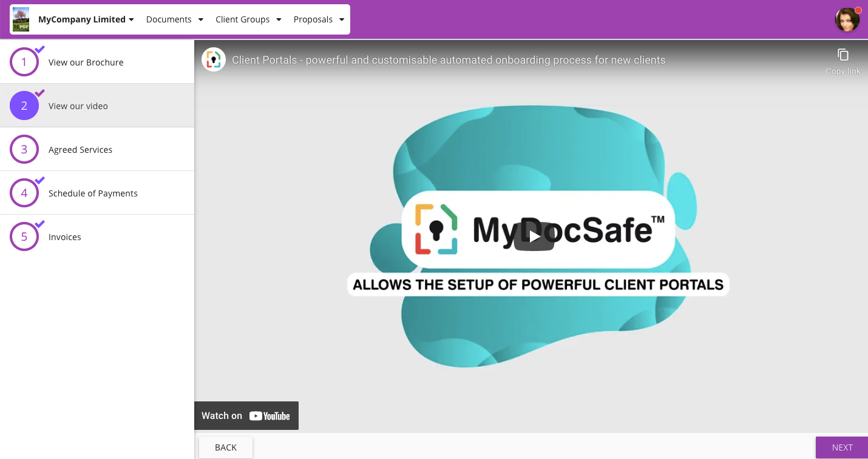The width and height of the screenshot is (868, 459).
Task: Select step 3 circle icon
Action: coord(24,149)
